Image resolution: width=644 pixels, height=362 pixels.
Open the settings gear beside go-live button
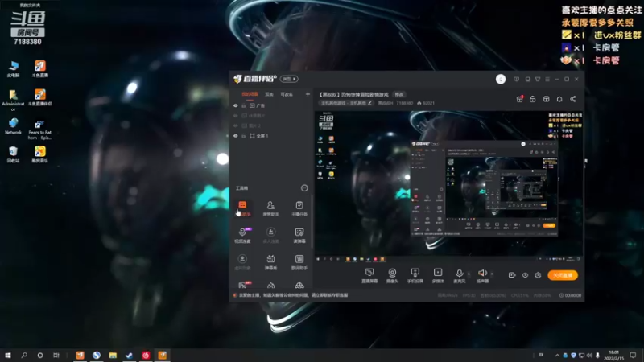pyautogui.click(x=538, y=275)
